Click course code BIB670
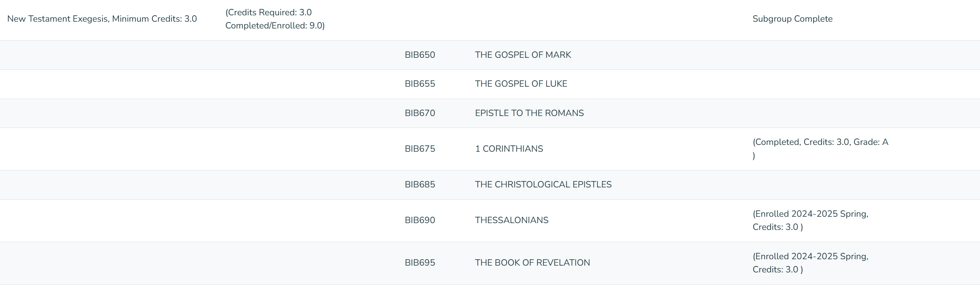The height and width of the screenshot is (286, 980). 420,113
